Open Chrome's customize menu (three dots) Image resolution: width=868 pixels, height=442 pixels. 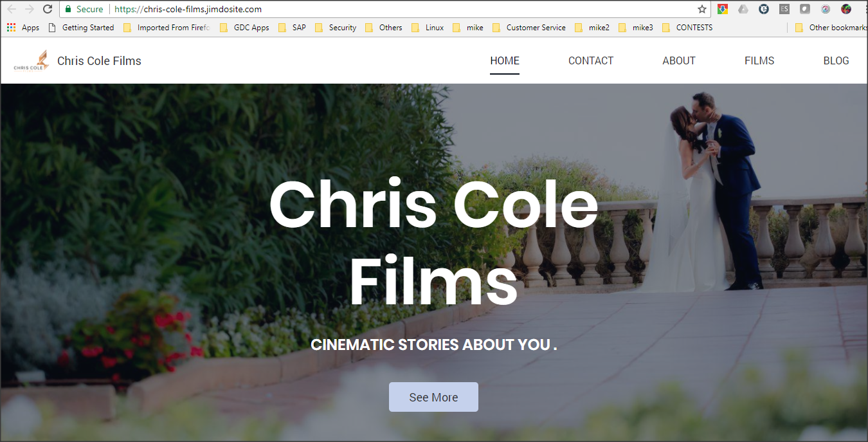[865, 9]
